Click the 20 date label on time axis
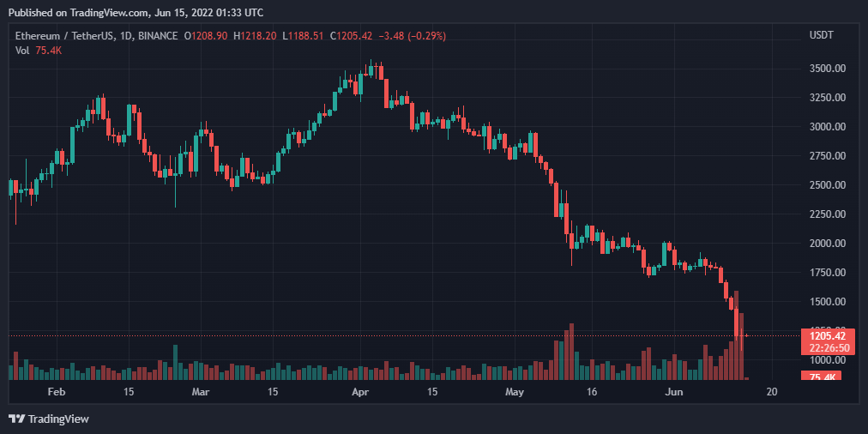 772,392
